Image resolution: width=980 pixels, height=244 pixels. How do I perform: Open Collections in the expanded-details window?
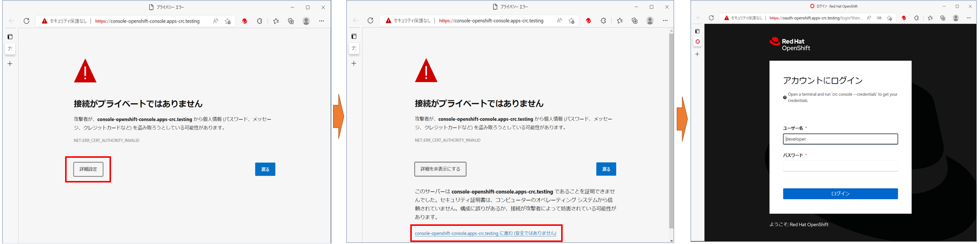click(x=634, y=21)
